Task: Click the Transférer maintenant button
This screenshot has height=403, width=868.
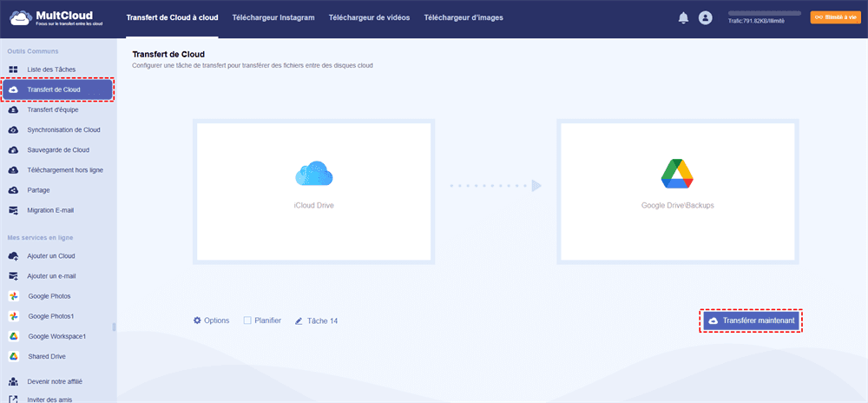Action: [x=751, y=320]
